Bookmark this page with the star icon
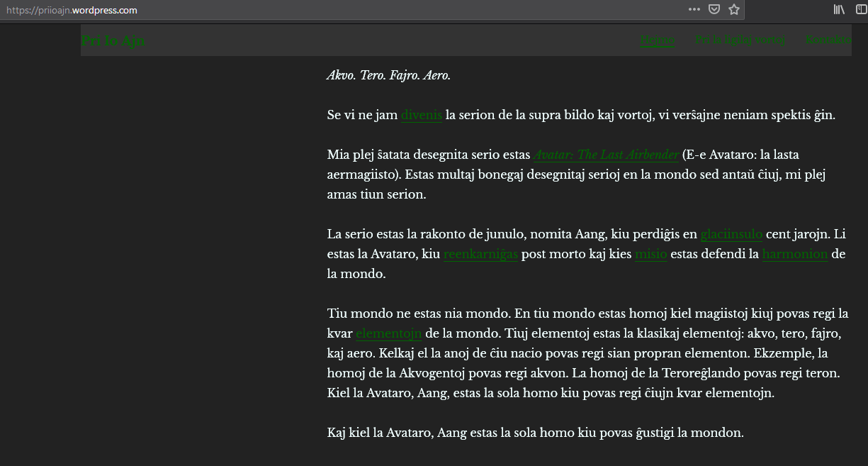 coord(734,9)
